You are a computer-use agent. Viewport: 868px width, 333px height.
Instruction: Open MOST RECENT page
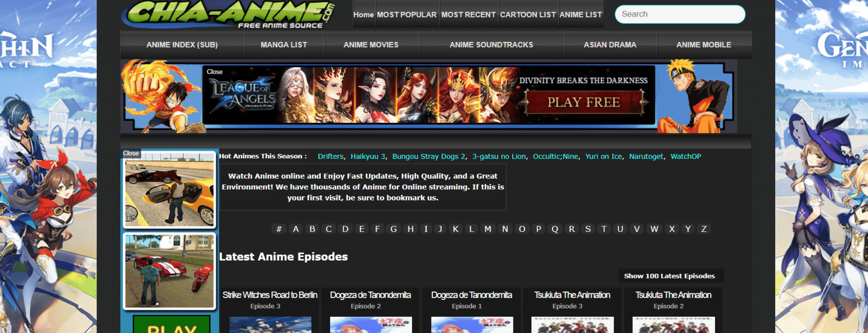pyautogui.click(x=468, y=15)
